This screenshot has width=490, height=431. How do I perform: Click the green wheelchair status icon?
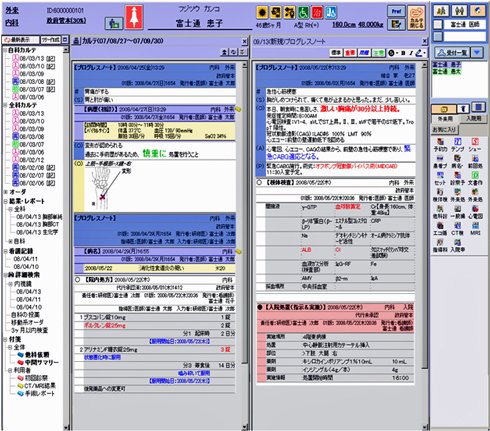click(x=302, y=13)
